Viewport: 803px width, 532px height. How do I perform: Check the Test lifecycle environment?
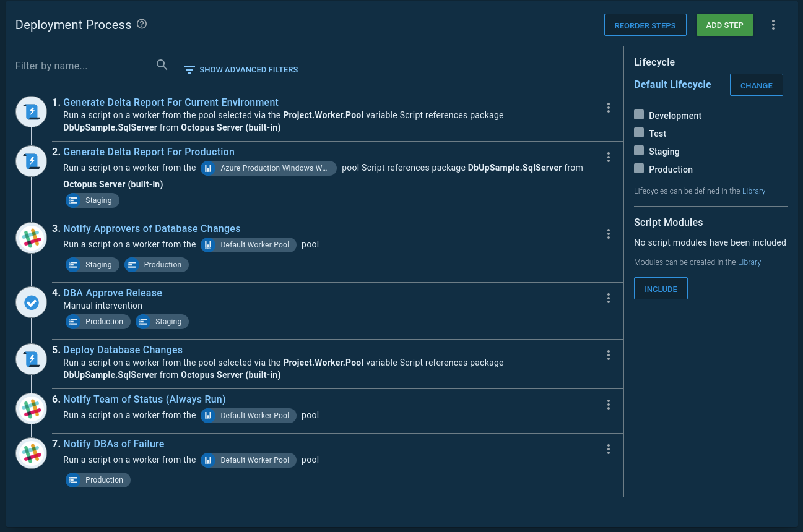pyautogui.click(x=639, y=132)
